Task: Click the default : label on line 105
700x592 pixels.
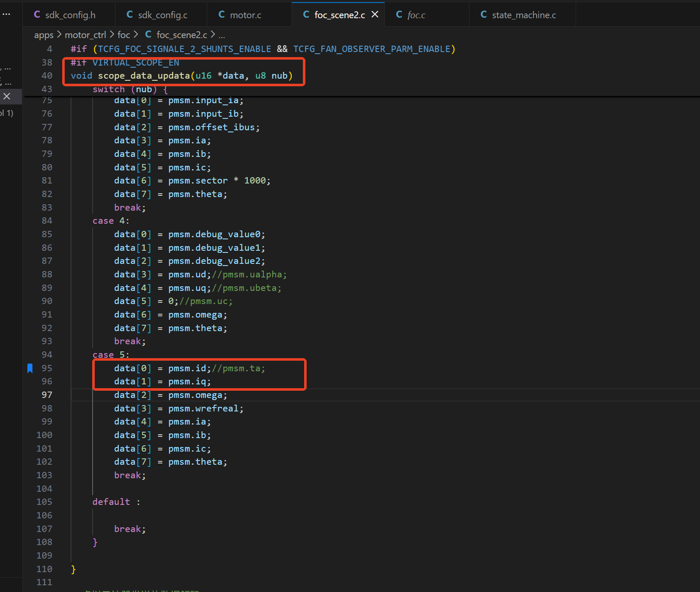Action: coord(116,502)
